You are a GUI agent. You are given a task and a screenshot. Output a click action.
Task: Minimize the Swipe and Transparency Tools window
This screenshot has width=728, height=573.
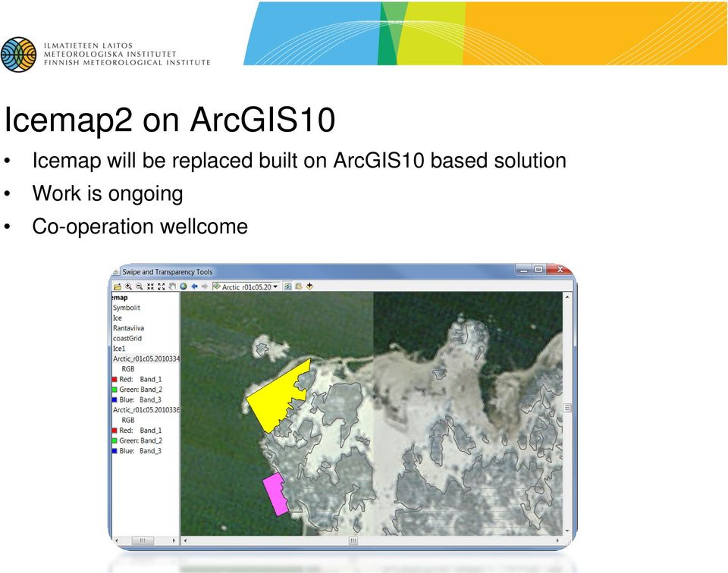click(524, 270)
